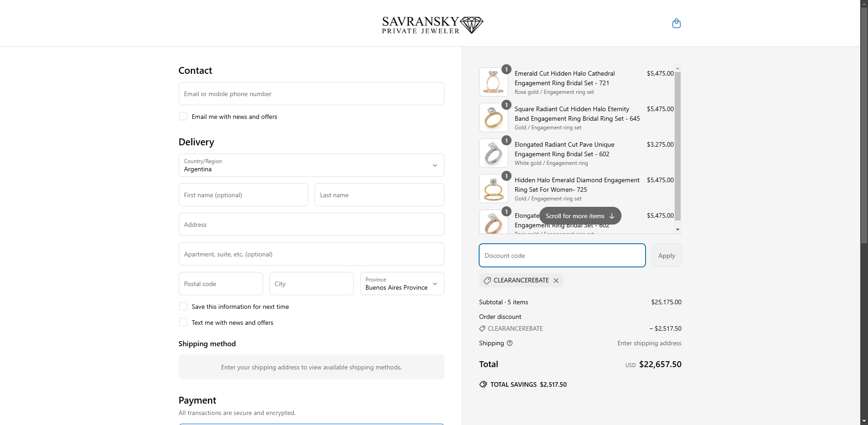This screenshot has height=425, width=868.
Task: Focus the Postal code field
Action: [x=221, y=284]
